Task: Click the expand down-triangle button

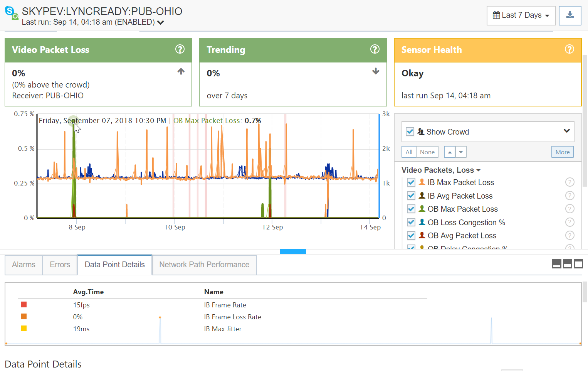Action: click(461, 152)
